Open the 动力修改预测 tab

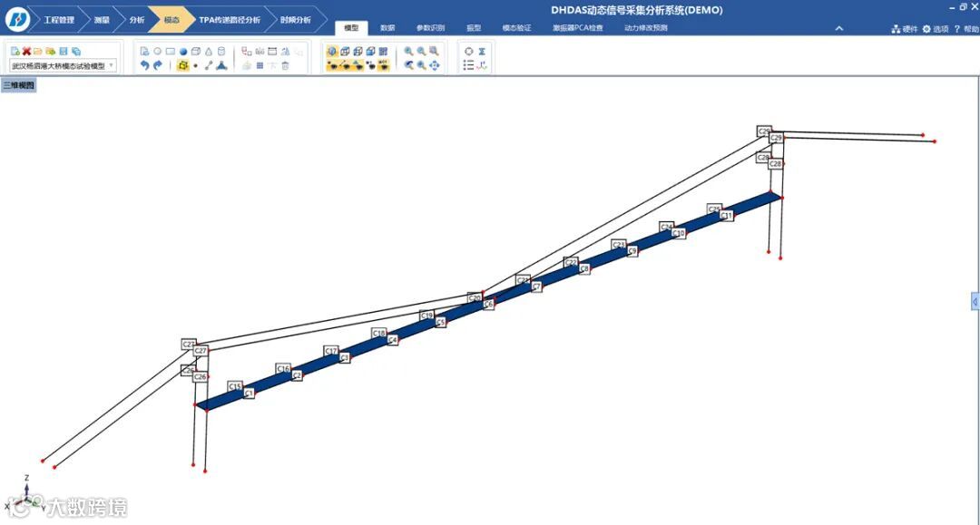coord(646,28)
